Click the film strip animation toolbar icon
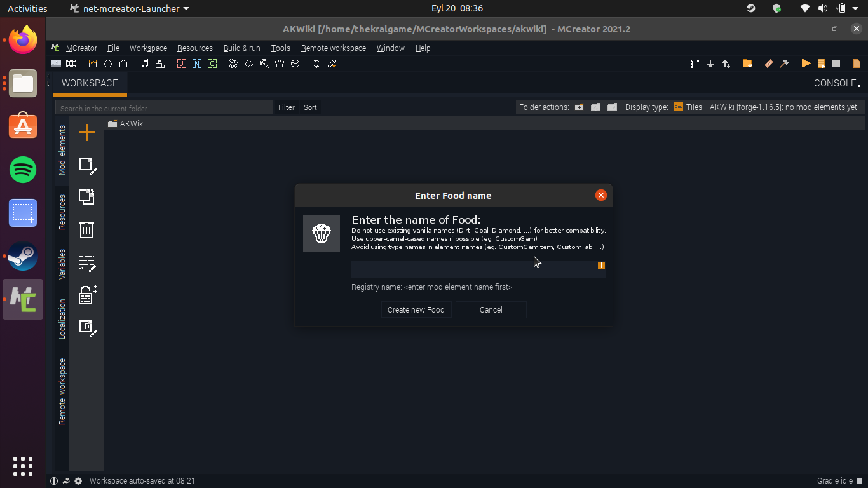Viewport: 868px width, 488px height. pyautogui.click(x=71, y=64)
